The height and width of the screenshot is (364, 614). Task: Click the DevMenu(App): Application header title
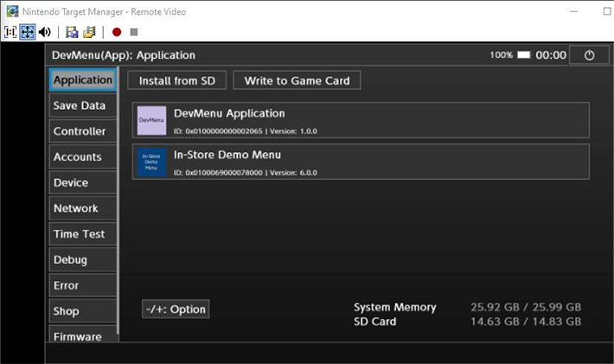coord(124,55)
